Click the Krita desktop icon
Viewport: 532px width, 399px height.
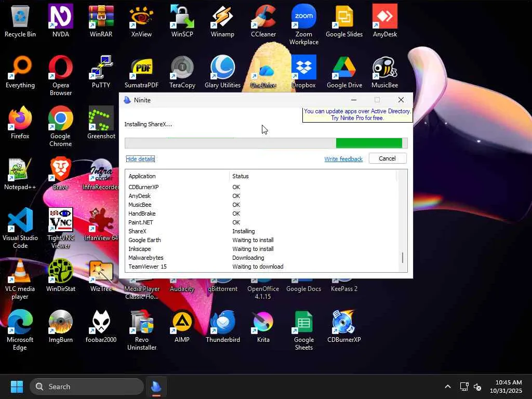[x=263, y=326]
